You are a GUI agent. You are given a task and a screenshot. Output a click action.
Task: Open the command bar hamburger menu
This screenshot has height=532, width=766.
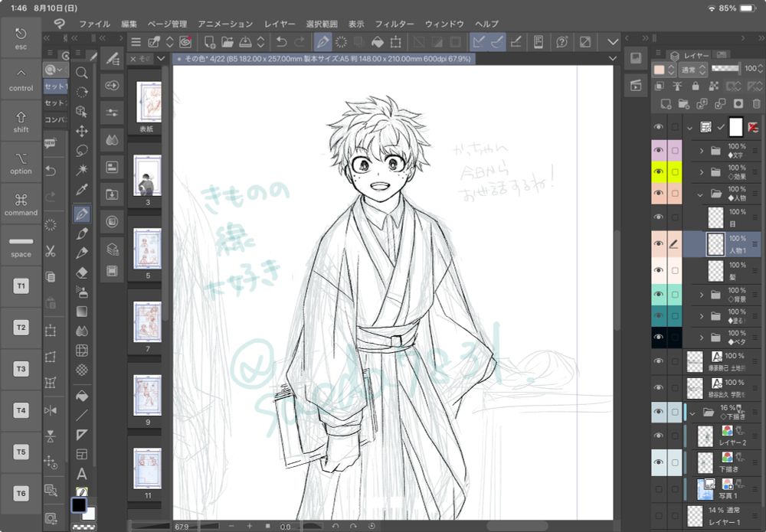[136, 42]
